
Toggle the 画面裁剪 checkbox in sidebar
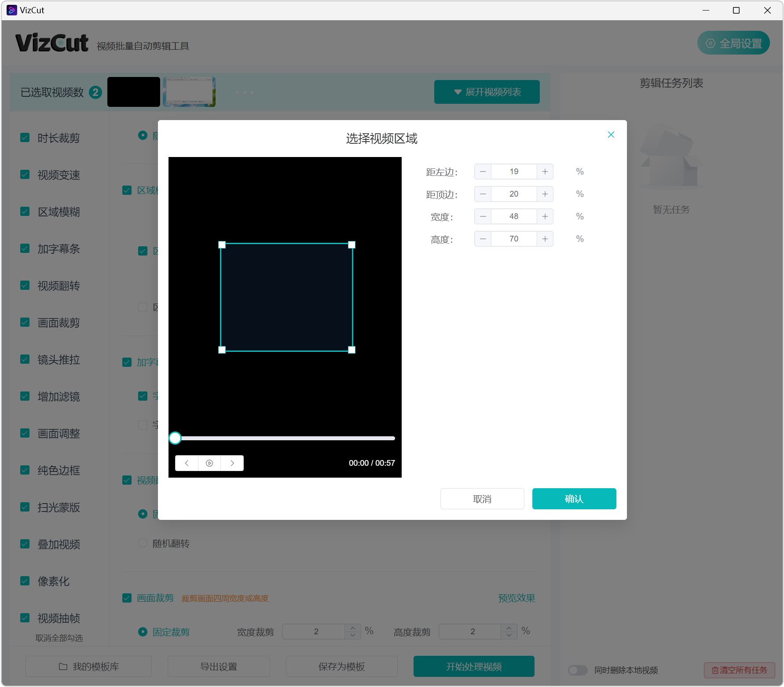[25, 322]
